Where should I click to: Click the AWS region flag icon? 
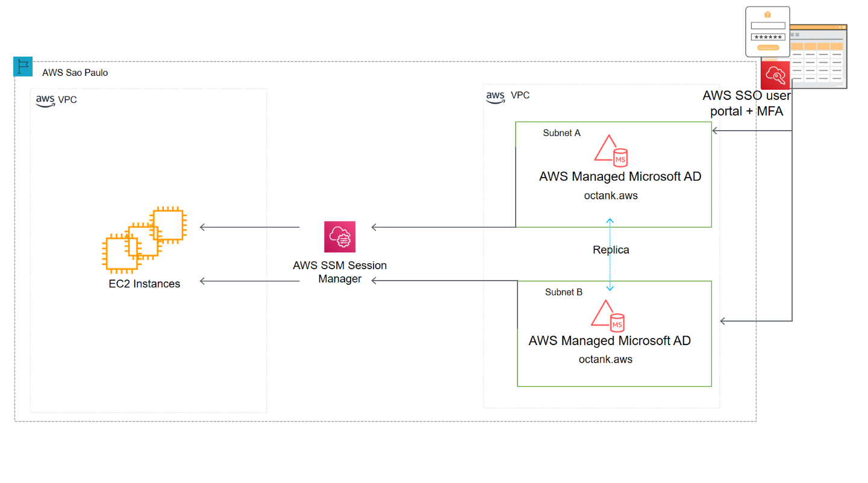pos(23,67)
